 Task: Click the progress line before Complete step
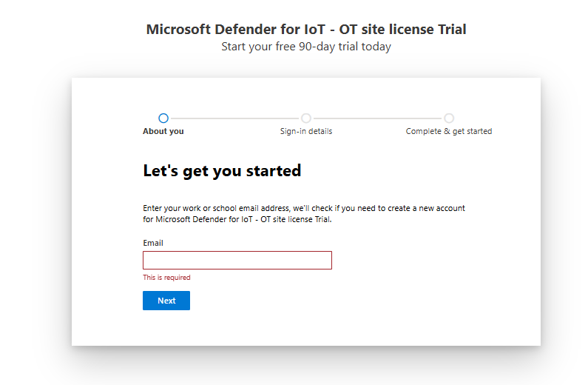pos(377,118)
